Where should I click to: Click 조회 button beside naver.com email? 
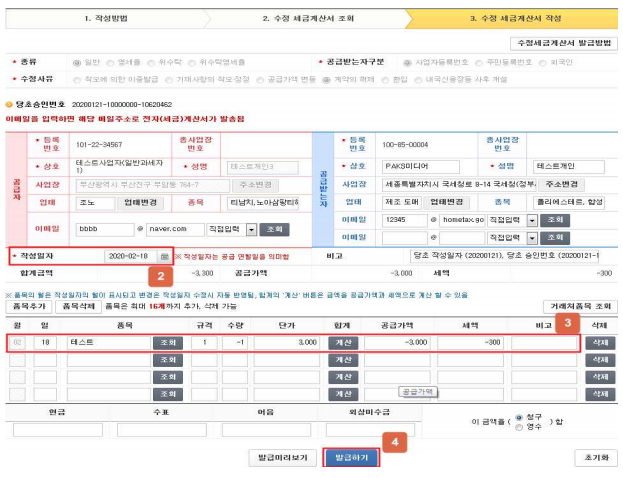pyautogui.click(x=275, y=230)
